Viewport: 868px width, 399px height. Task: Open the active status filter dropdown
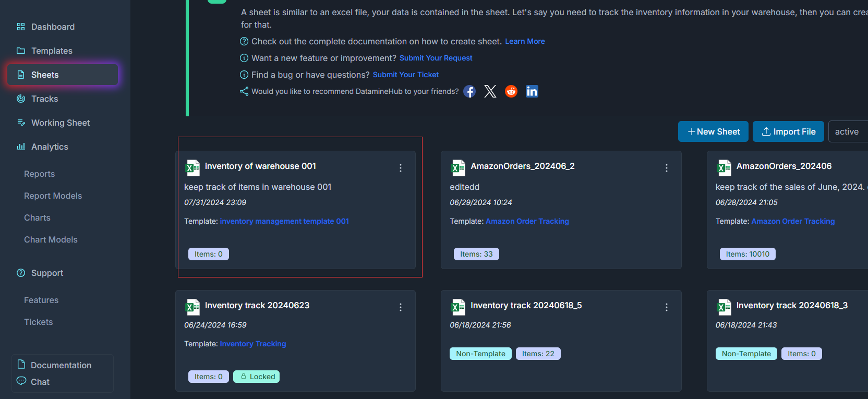(849, 131)
